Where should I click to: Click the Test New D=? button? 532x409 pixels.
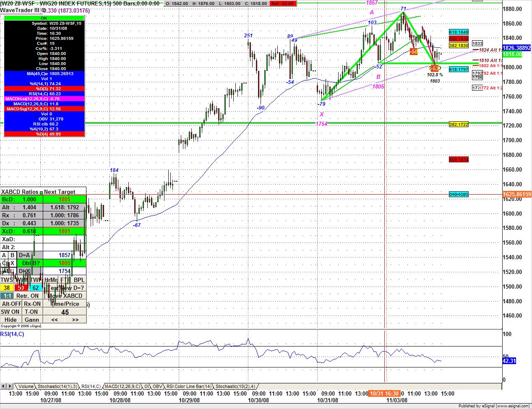65,288
